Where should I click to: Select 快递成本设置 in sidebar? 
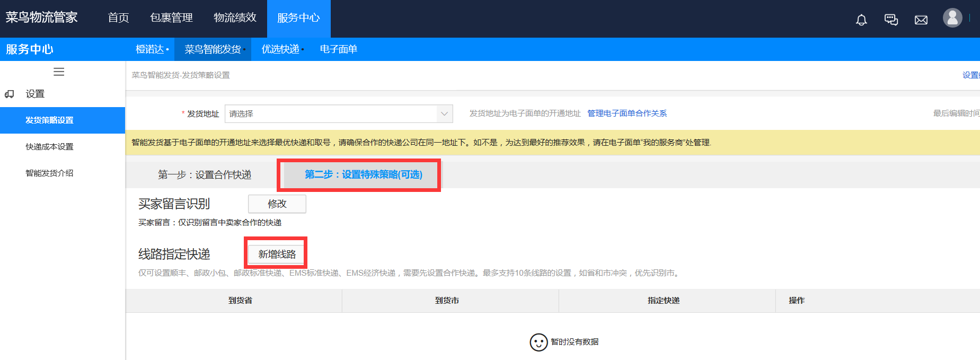coord(49,147)
